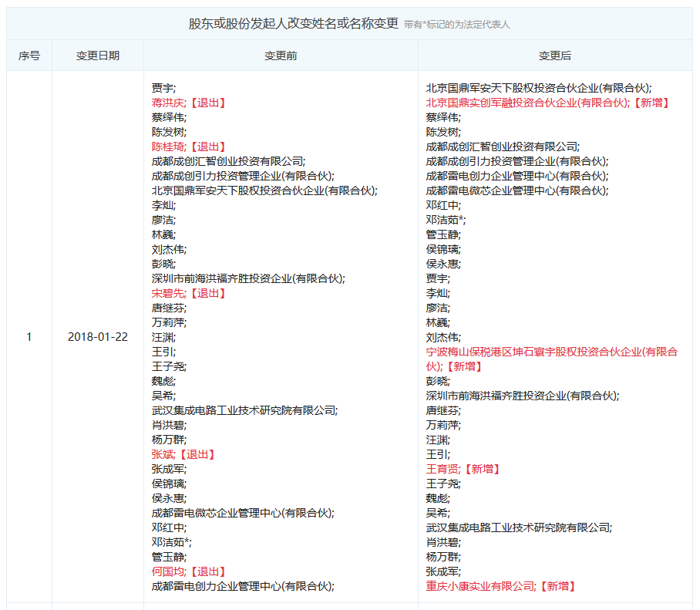This screenshot has height=610, width=700.
Task: Click the new entry 宁波梅山保税港区坤石寰宇股权投资合伙企业
Action: (x=552, y=359)
